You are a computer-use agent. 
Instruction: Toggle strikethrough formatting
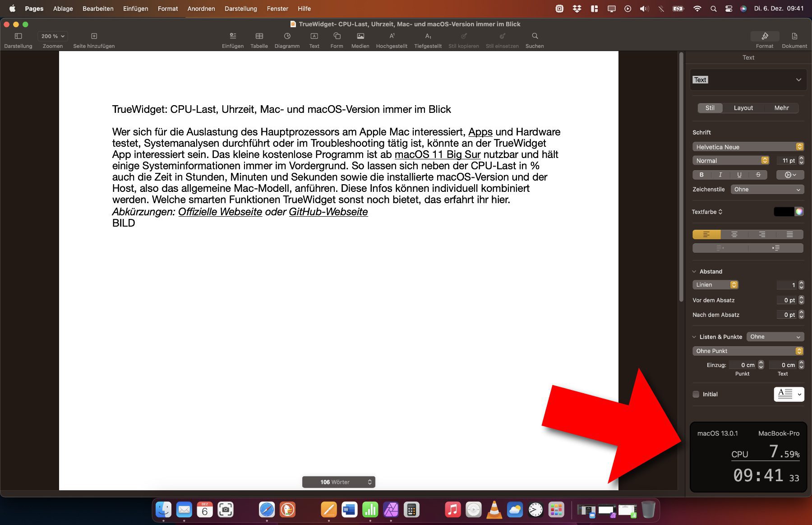758,175
